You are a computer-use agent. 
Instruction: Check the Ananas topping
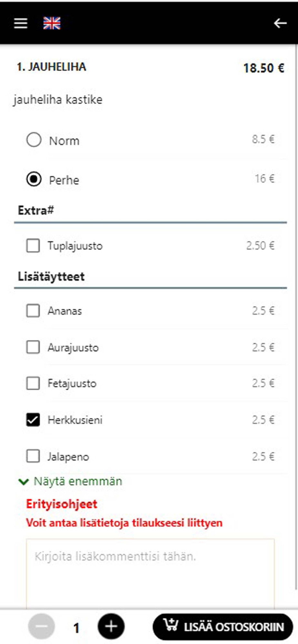click(x=33, y=311)
